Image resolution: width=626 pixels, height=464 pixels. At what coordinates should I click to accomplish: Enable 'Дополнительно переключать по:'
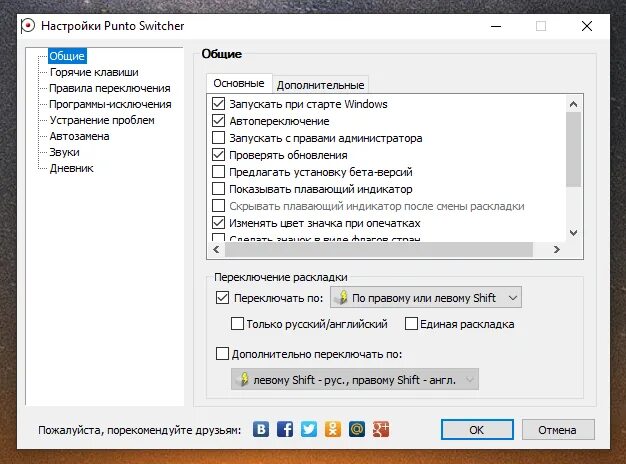pyautogui.click(x=222, y=354)
